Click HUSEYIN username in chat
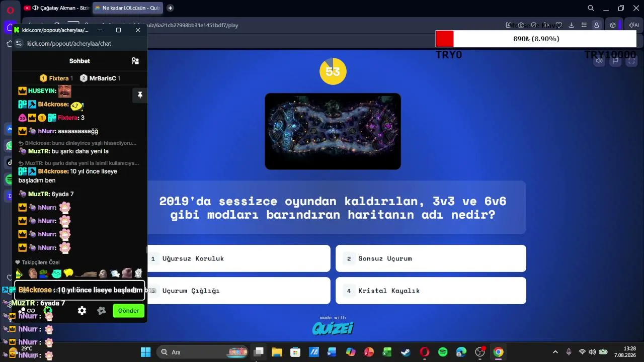Image resolution: width=644 pixels, height=362 pixels. click(41, 91)
